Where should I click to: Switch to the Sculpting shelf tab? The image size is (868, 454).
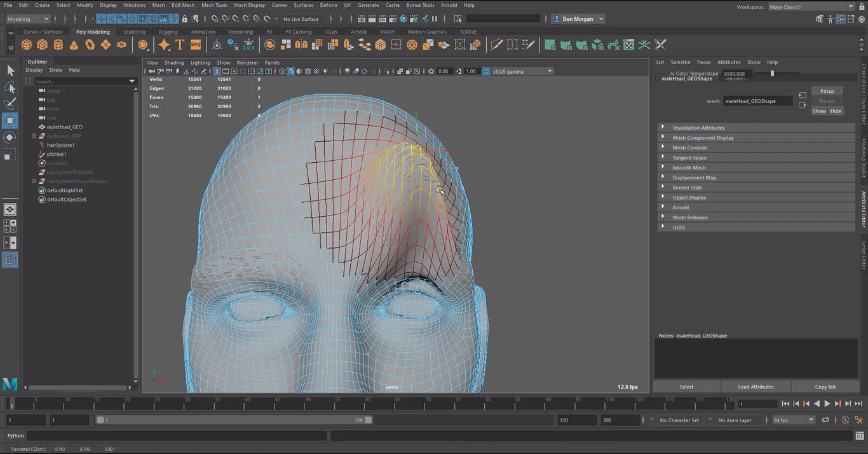click(x=134, y=32)
